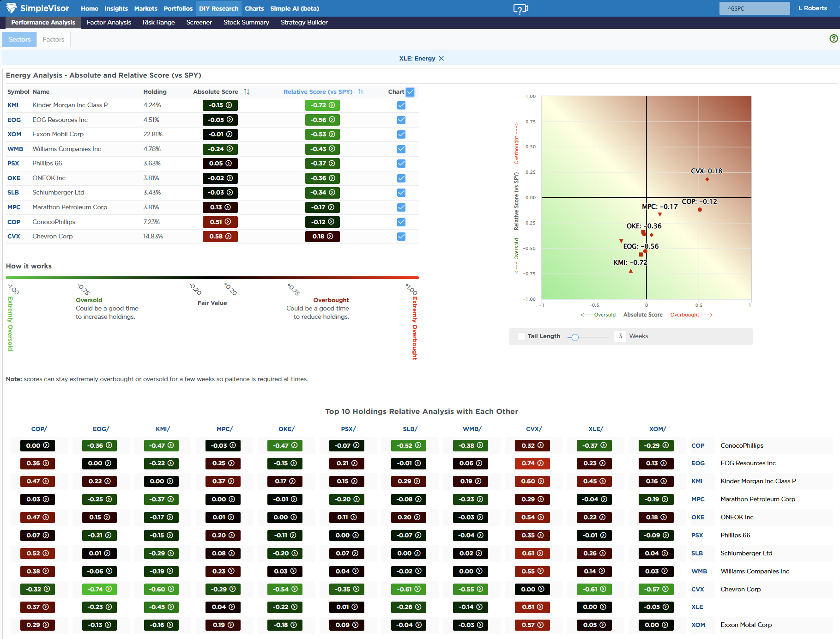Switch to Risk Range tab
Viewport: 840px width, 639px height.
tap(158, 22)
